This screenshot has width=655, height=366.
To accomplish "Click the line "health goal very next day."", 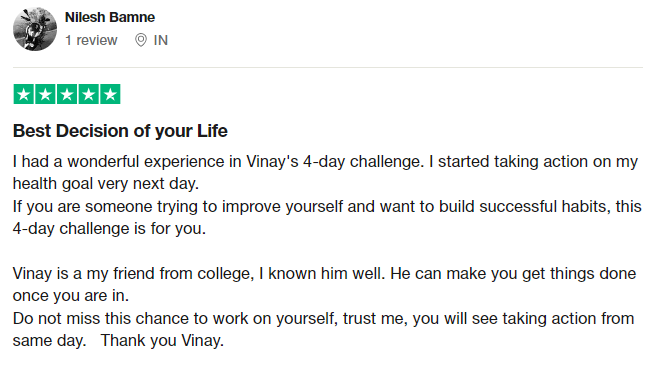I will coord(106,184).
